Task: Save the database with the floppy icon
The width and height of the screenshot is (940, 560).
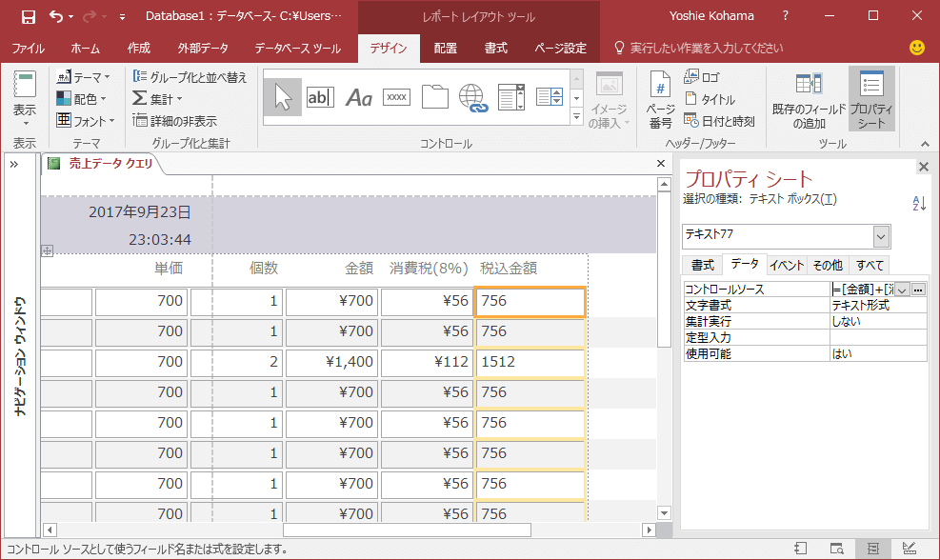Action: tap(28, 17)
